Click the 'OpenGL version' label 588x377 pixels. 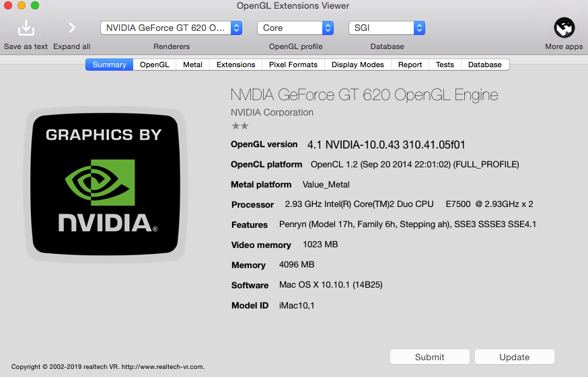[264, 144]
